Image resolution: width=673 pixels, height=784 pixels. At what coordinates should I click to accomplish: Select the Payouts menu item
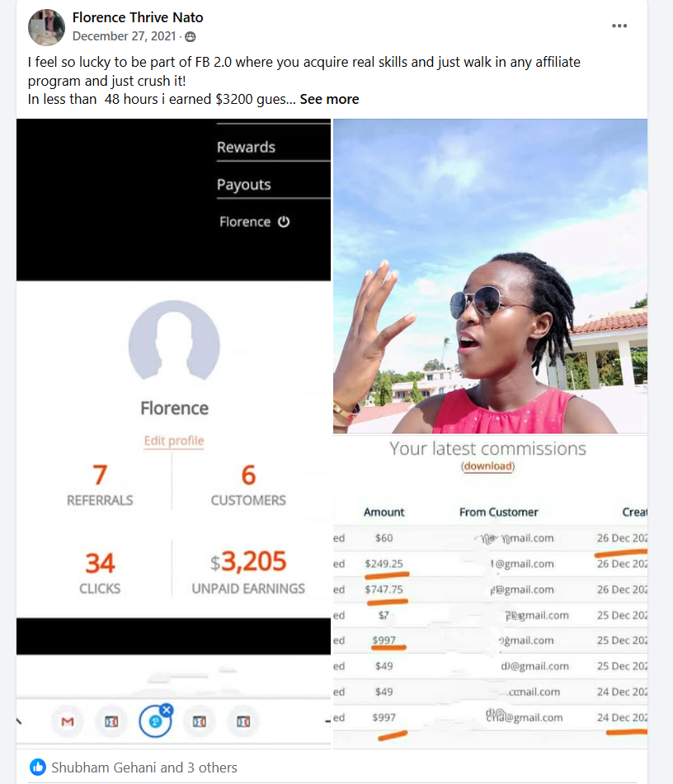point(243,185)
